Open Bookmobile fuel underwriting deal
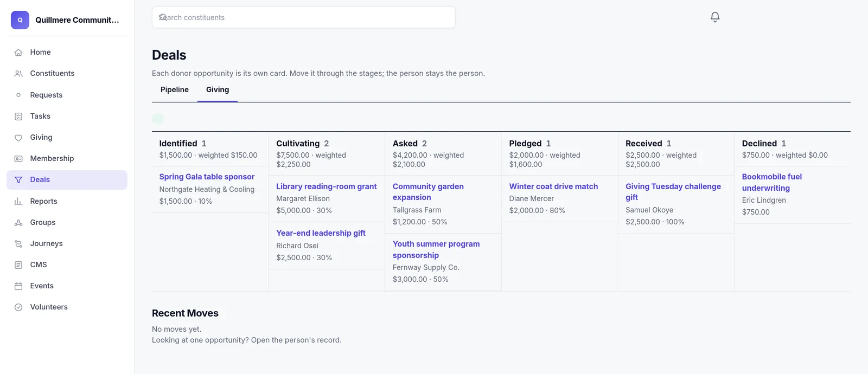 point(772,182)
